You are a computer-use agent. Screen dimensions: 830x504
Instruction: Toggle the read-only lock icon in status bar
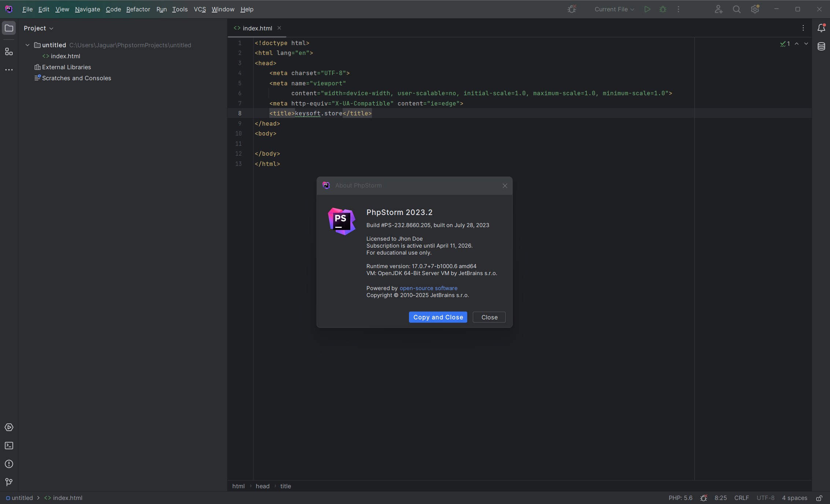point(819,498)
